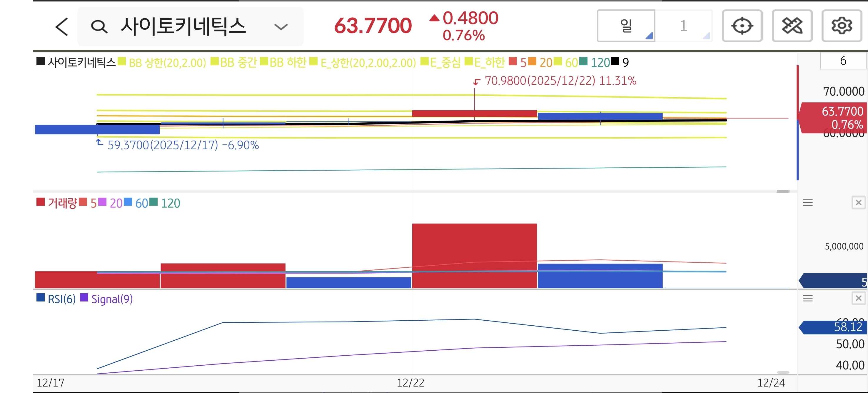Image resolution: width=868 pixels, height=393 pixels.
Task: Expand the 사이토키네틱스 stock dropdown chevron
Action: pos(281,27)
